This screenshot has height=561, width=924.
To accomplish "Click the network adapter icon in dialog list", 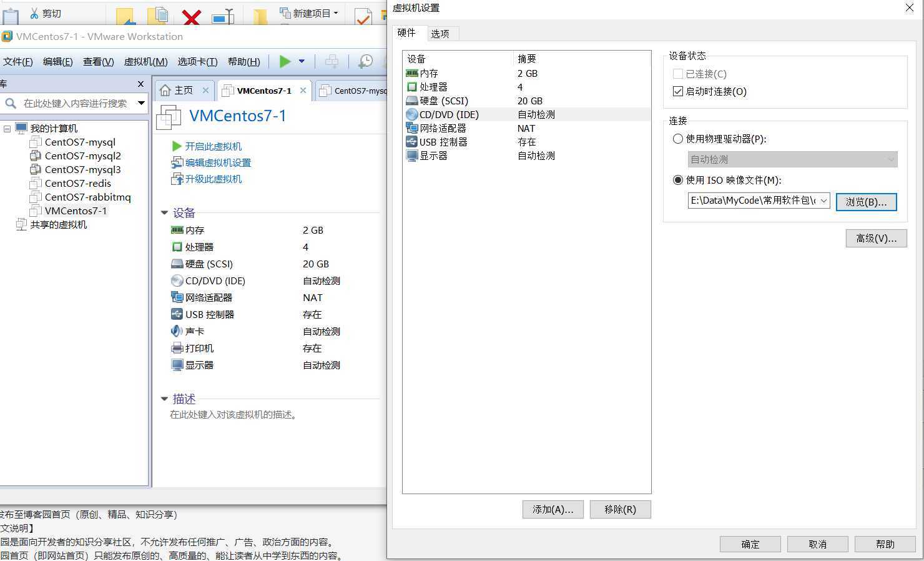I will [412, 128].
